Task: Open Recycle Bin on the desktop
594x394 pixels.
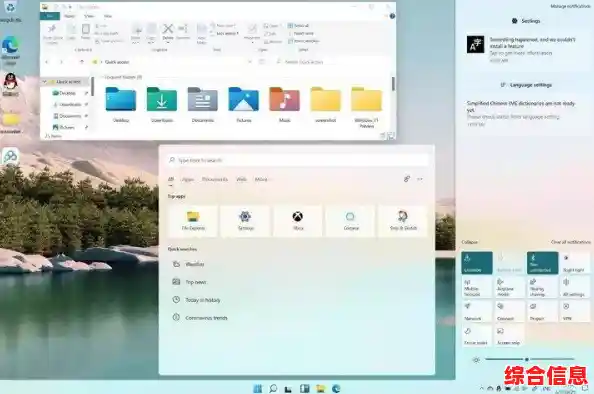Action: pyautogui.click(x=10, y=11)
